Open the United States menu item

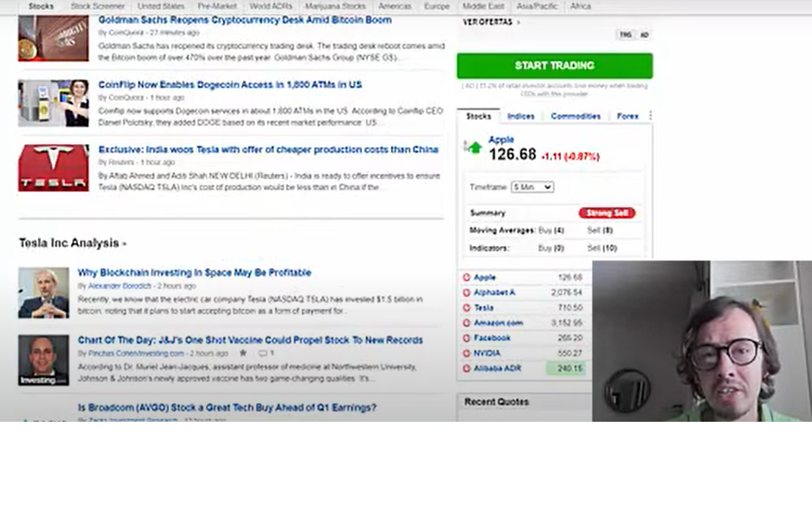[161, 6]
